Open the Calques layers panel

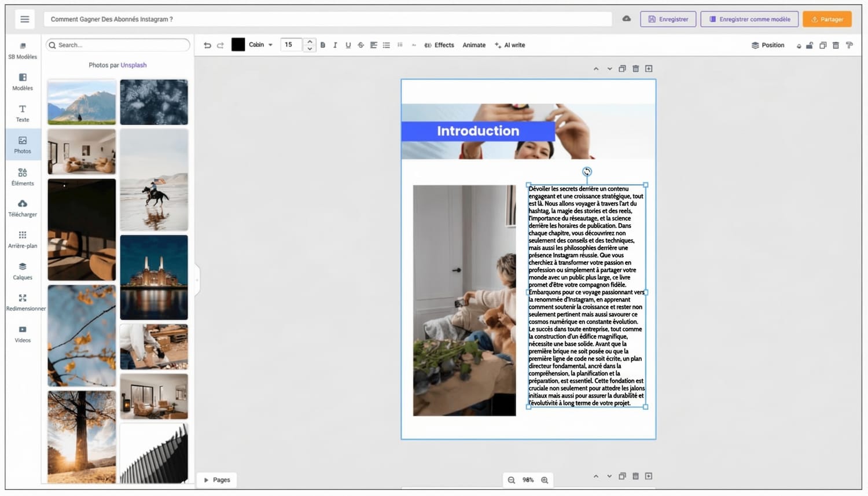click(23, 270)
